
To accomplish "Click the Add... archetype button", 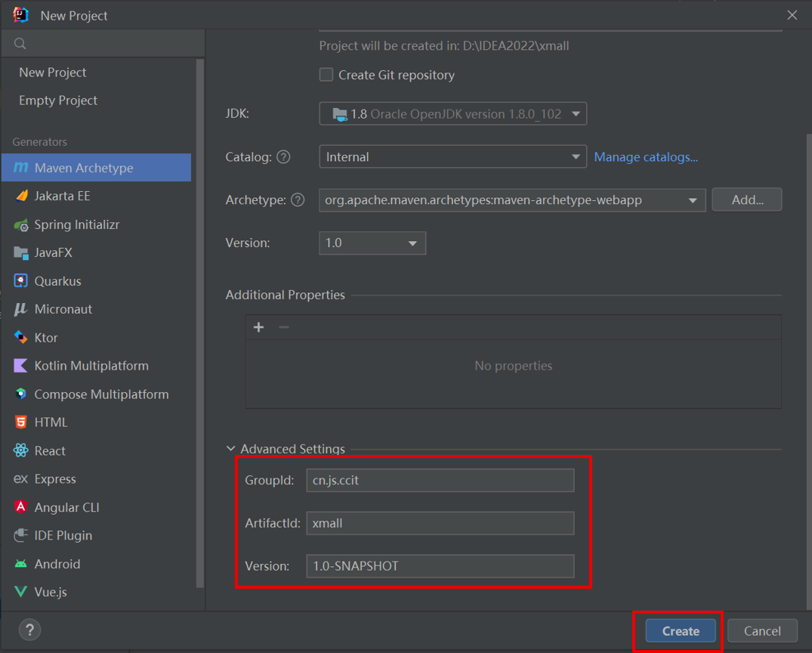I will pyautogui.click(x=747, y=200).
